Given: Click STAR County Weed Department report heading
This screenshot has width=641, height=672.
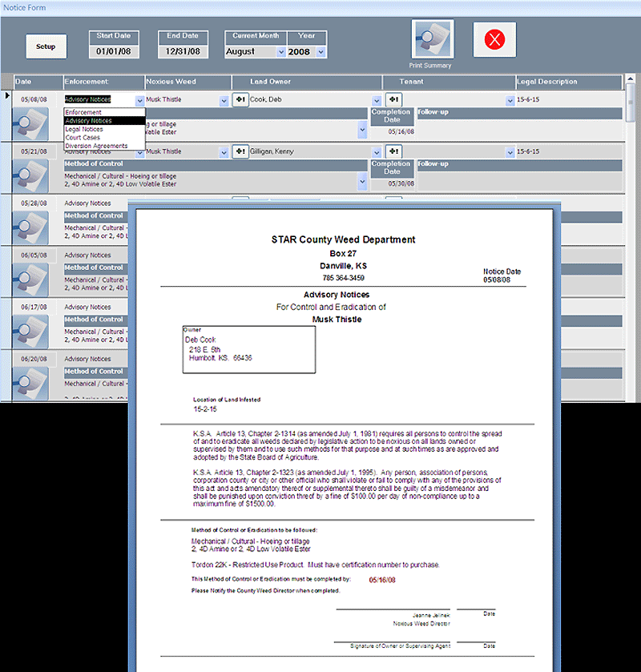Looking at the screenshot, I should [x=343, y=239].
